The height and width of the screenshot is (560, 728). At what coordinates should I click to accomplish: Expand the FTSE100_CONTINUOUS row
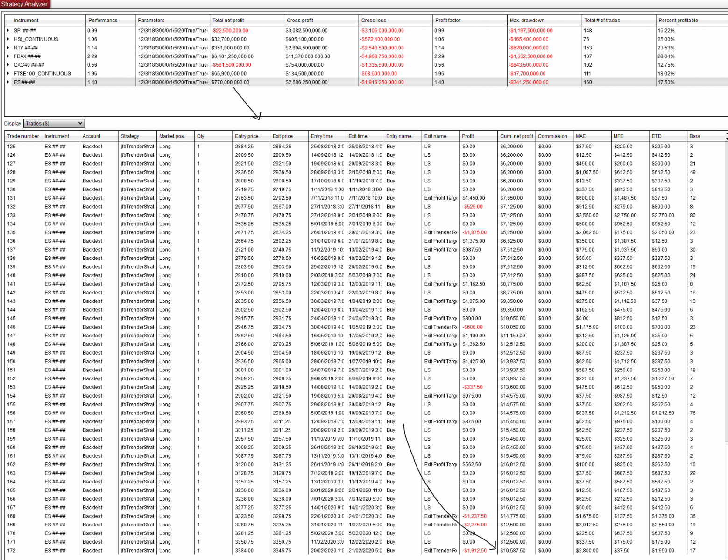[x=8, y=73]
